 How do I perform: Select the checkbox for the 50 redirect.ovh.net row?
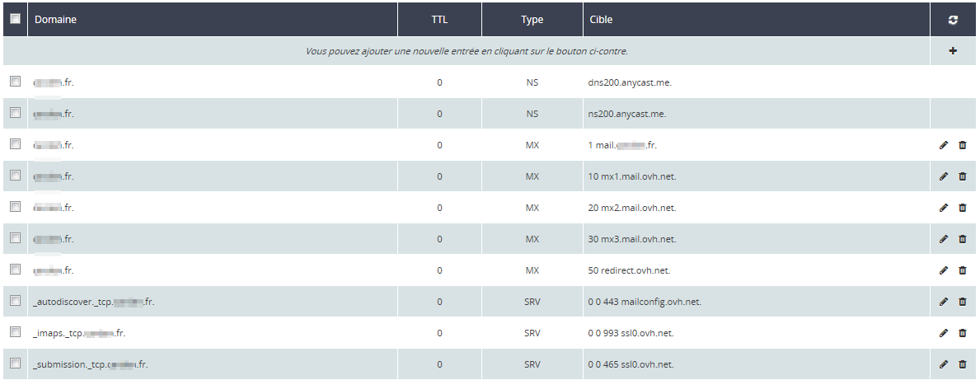click(x=15, y=270)
